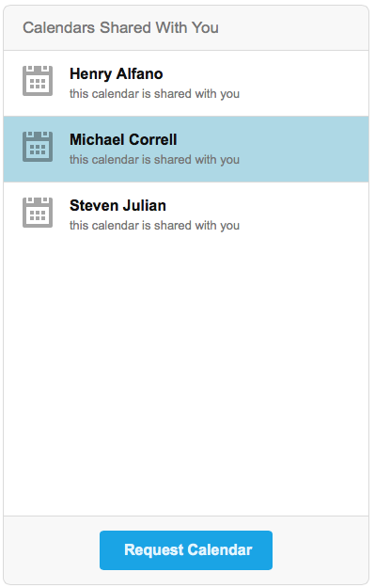Image resolution: width=375 pixels, height=588 pixels.
Task: Click the header bar blank area right of the title
Action: 294,27
